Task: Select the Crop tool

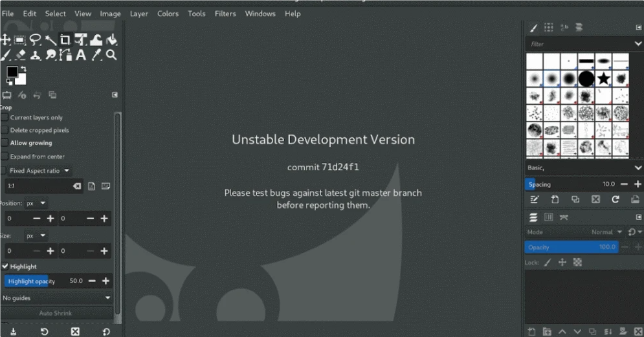Action: click(x=65, y=40)
